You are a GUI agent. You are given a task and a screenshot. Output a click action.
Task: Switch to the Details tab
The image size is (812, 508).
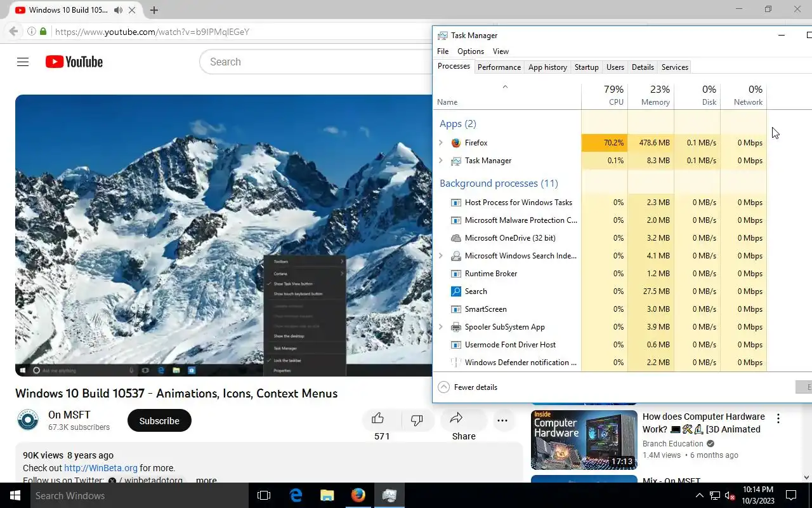click(x=643, y=67)
